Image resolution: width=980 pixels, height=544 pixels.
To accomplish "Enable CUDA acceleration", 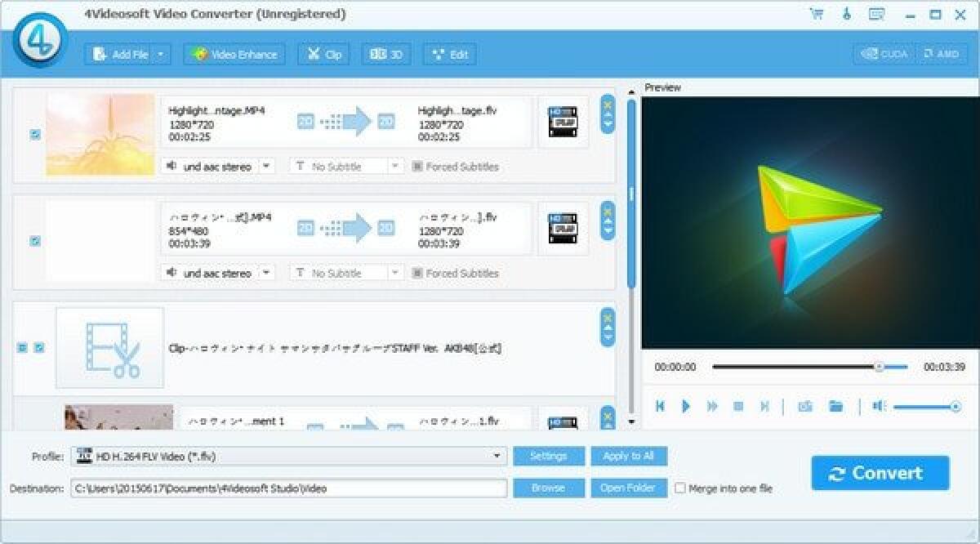I will (885, 52).
